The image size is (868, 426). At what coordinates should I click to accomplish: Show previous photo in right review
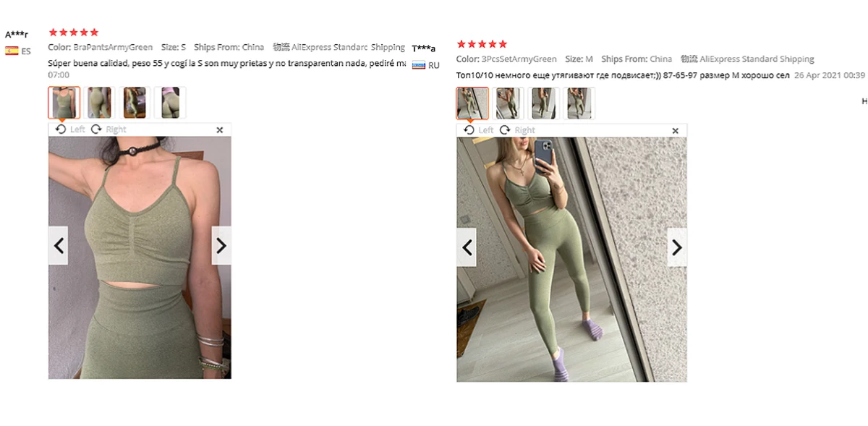(x=467, y=247)
